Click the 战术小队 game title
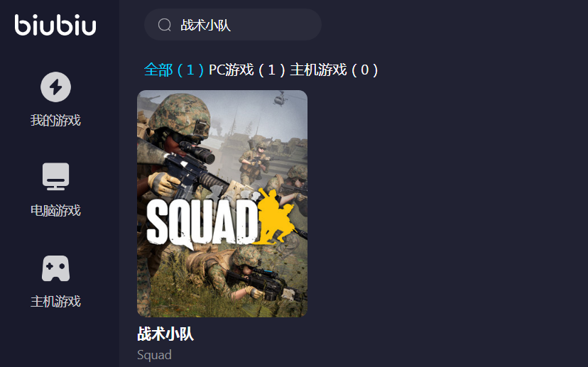The width and height of the screenshot is (588, 367). point(165,334)
